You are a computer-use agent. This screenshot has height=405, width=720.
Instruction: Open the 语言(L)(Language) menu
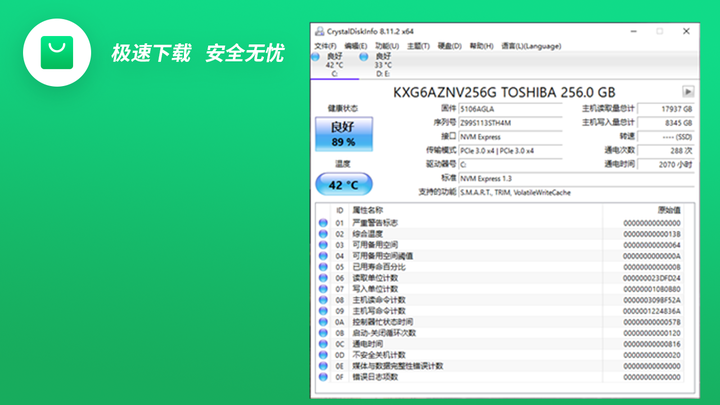point(531,46)
